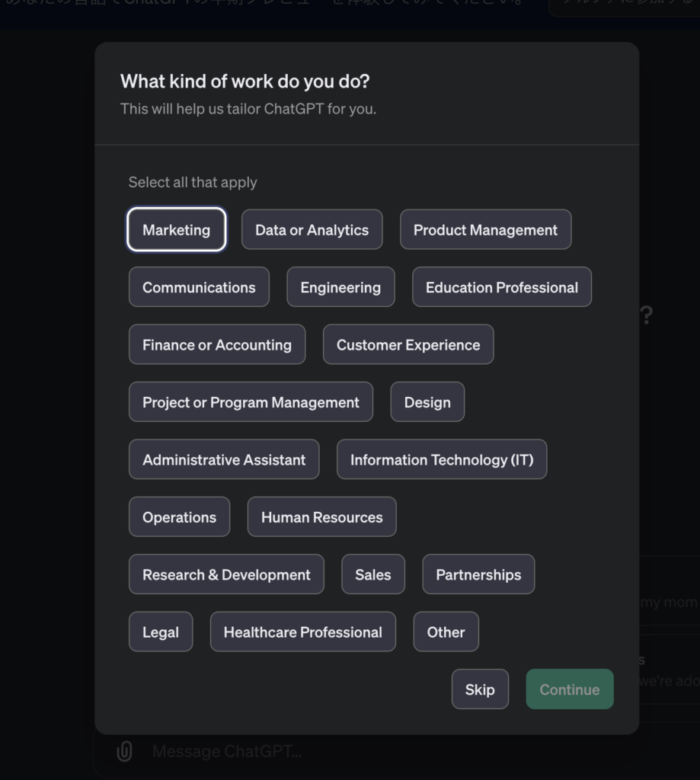Image resolution: width=700 pixels, height=780 pixels.
Task: Choose Project or Program Management
Action: (x=251, y=402)
